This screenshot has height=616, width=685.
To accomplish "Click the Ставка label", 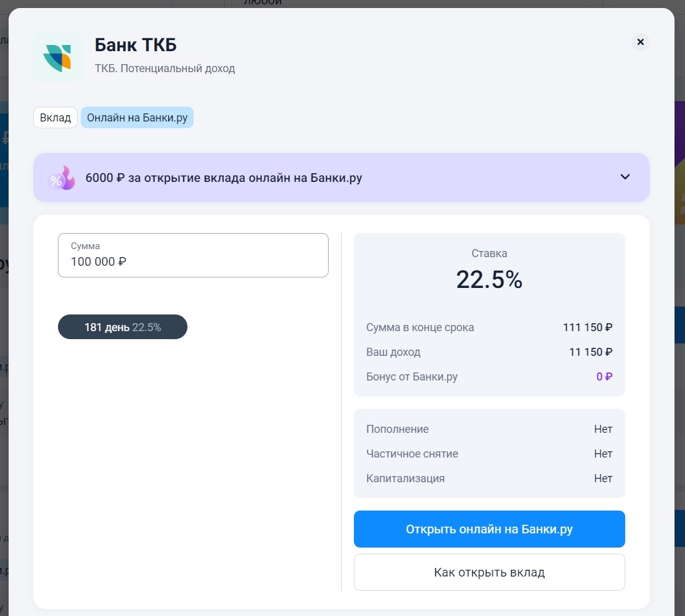I will click(490, 253).
